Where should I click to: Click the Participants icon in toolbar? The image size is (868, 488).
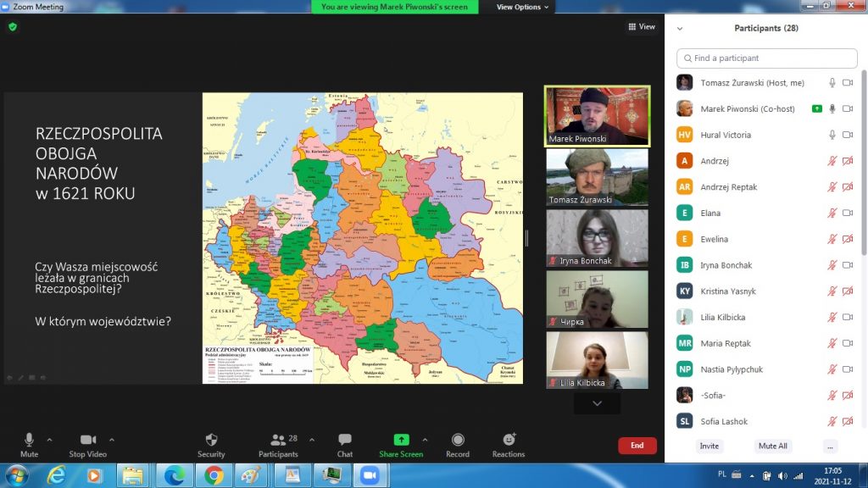(278, 441)
